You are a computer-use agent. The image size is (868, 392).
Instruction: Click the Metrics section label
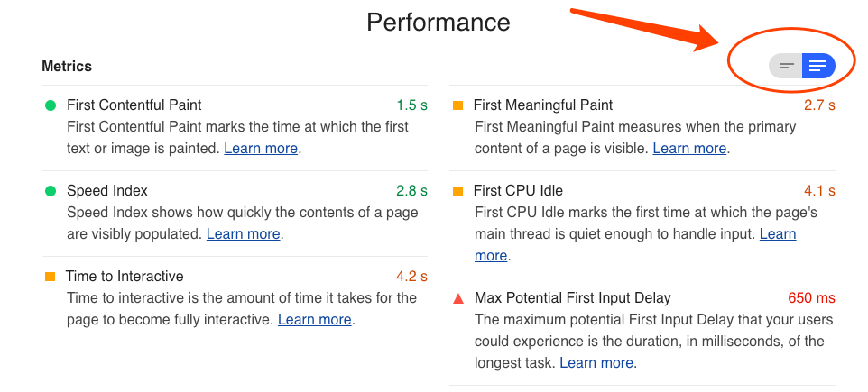[67, 67]
